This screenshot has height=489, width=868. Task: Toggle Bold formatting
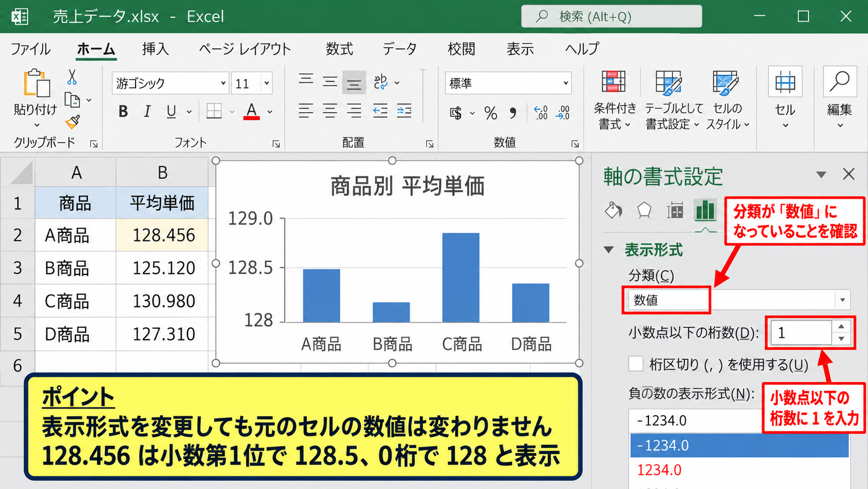[123, 111]
